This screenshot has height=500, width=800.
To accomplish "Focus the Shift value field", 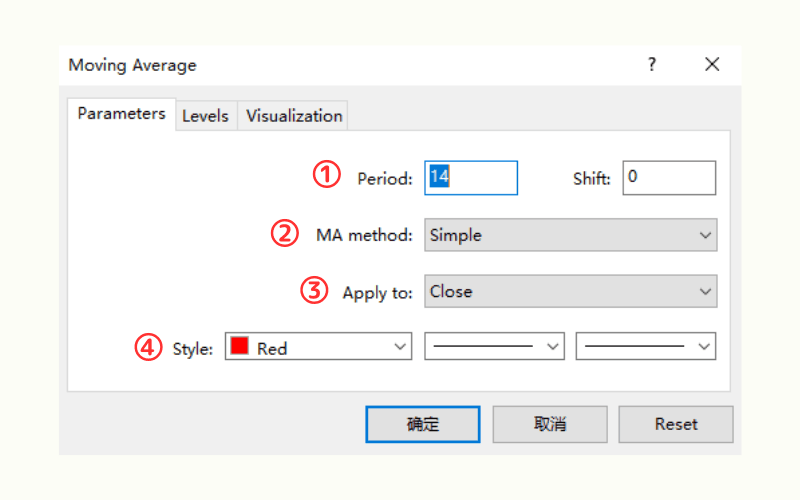I will pyautogui.click(x=669, y=178).
